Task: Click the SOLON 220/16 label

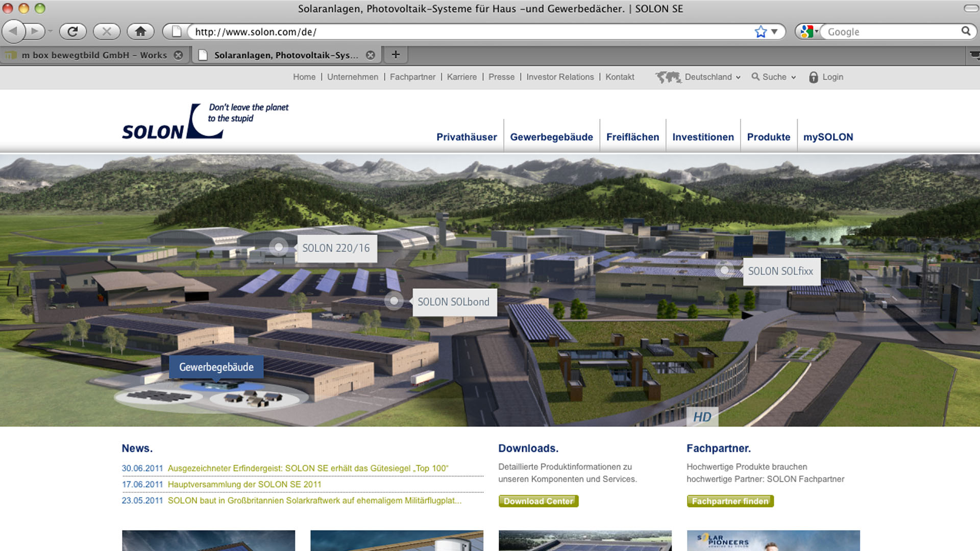Action: pos(336,248)
